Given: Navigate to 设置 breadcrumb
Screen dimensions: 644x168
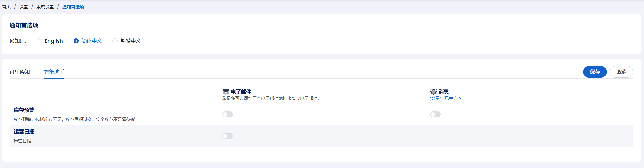Looking at the screenshot, I should (24, 7).
